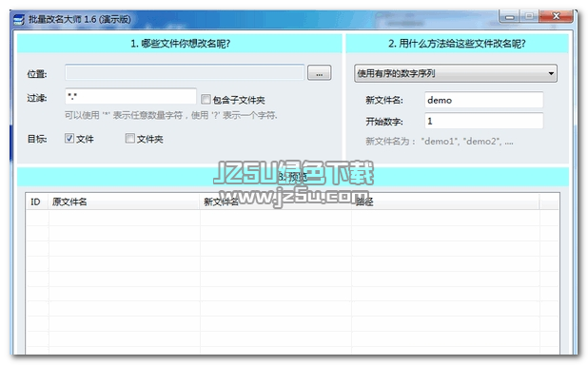
Task: Enable the 包含子文件夹 checkbox
Action: [206, 99]
